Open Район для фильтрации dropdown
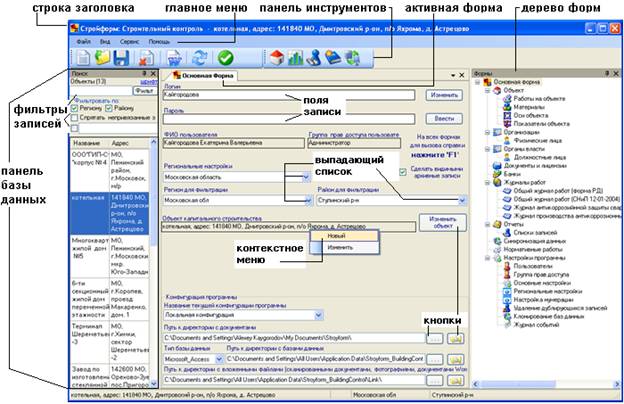Image resolution: width=624 pixels, height=404 pixels. (462, 201)
